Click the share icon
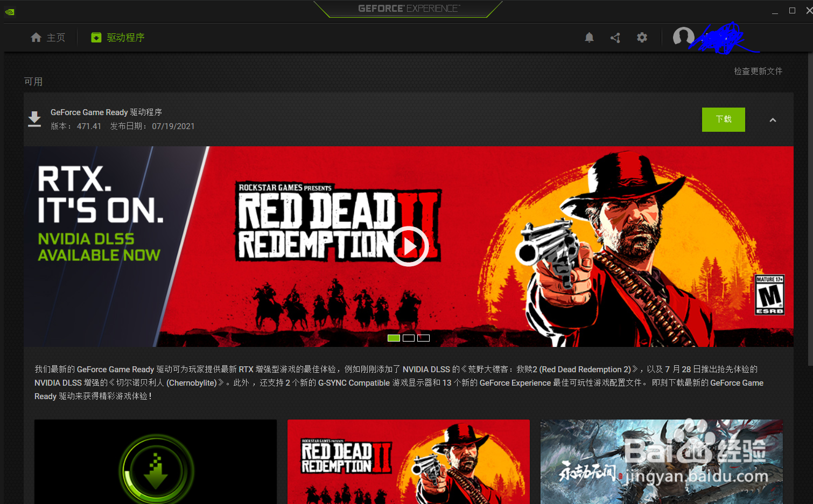813x504 pixels. (x=615, y=38)
